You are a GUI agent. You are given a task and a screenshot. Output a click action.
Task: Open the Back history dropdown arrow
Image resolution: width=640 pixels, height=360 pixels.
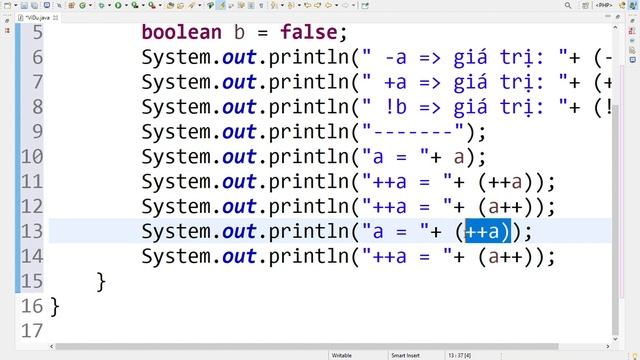[336, 5]
